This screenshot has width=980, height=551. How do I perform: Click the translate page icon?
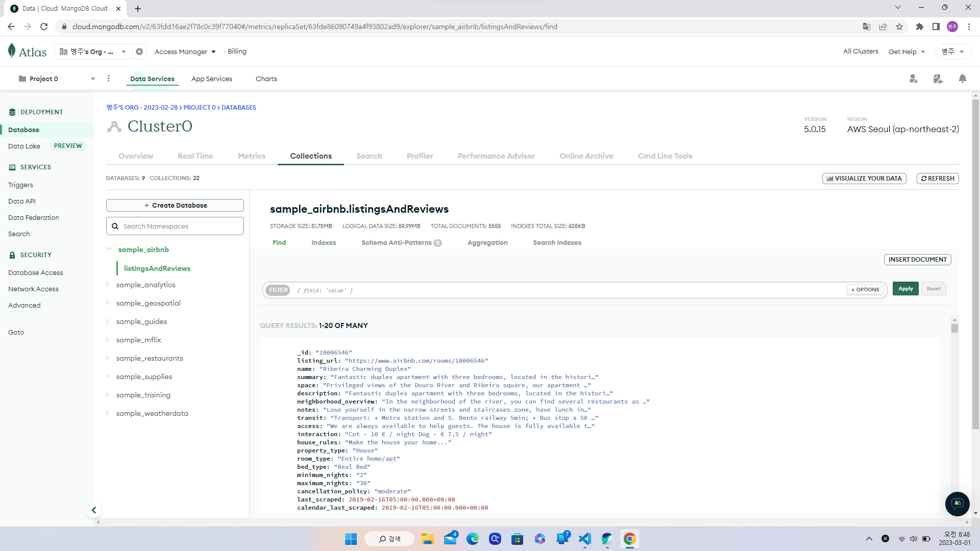867,27
